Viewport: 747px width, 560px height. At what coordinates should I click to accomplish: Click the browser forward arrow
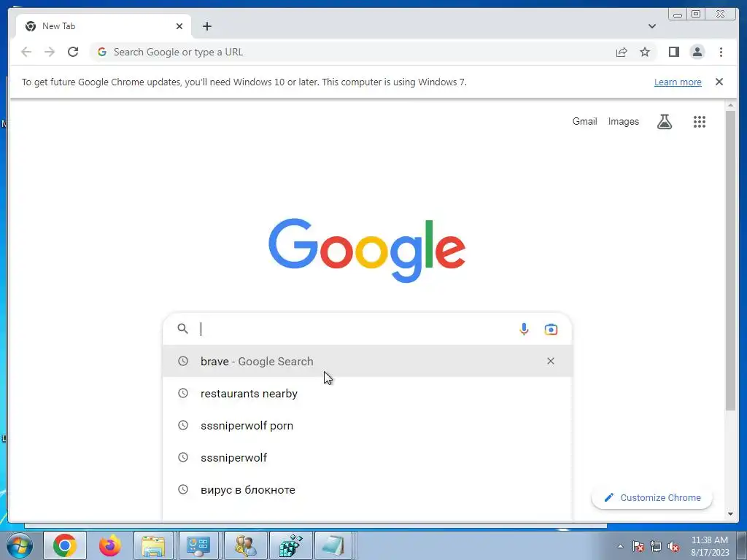(50, 52)
